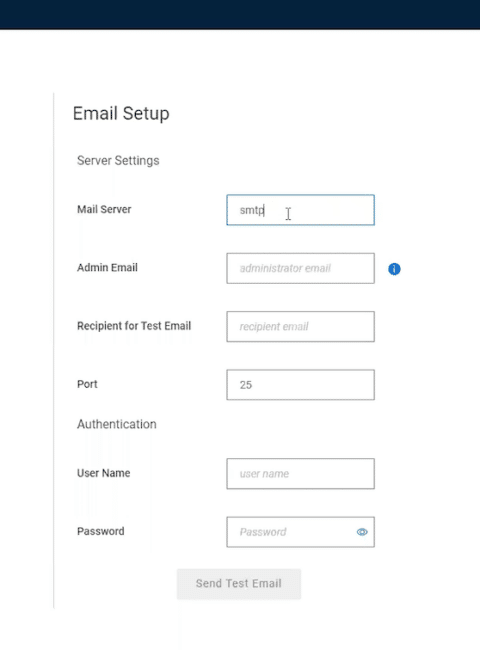Click the Mail Server label
Screen dimensions: 480x650
(104, 209)
